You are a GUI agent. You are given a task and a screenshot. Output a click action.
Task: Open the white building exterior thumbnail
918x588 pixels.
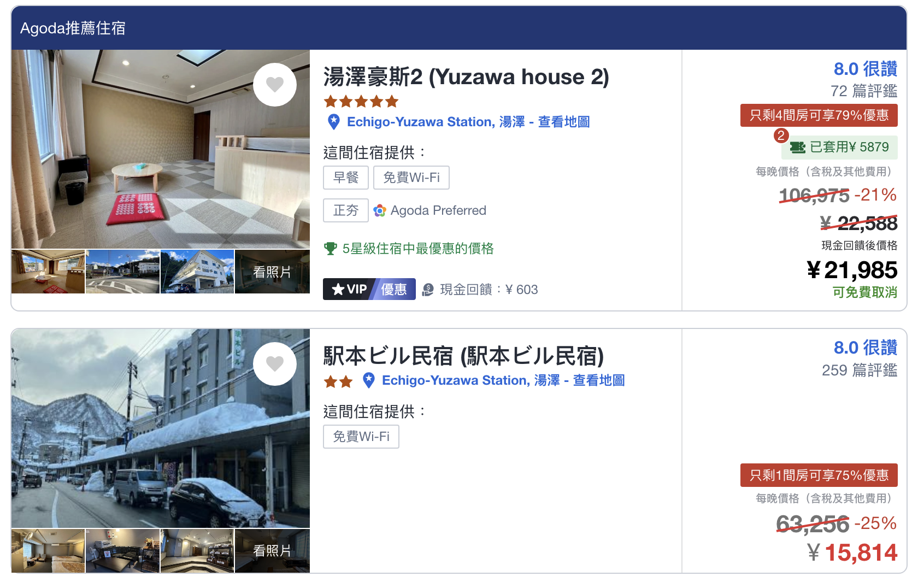(197, 272)
